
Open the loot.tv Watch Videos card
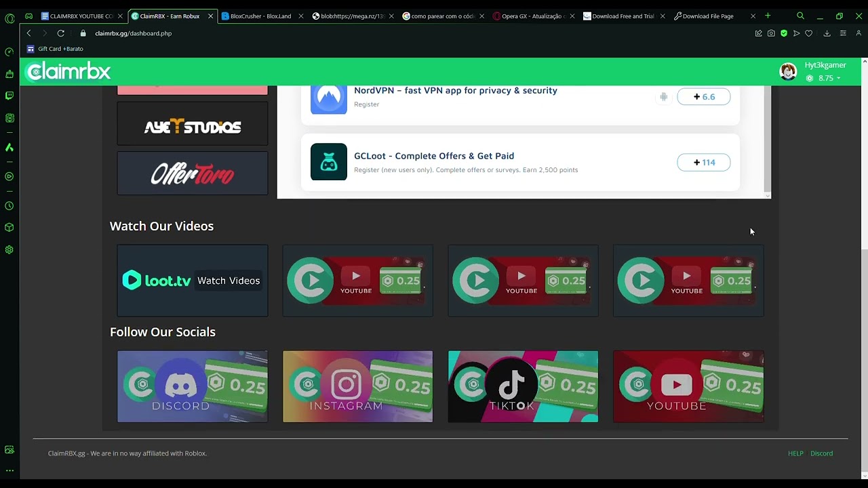point(193,281)
